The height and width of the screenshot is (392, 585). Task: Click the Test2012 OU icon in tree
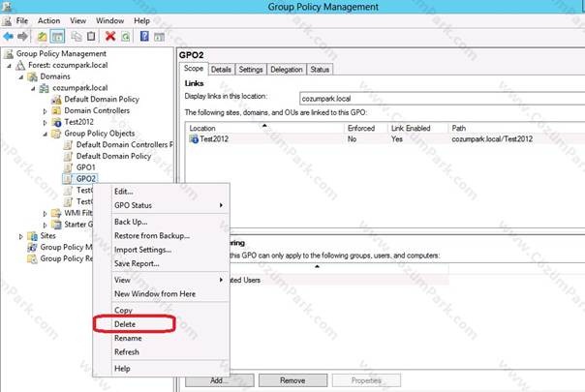click(56, 122)
